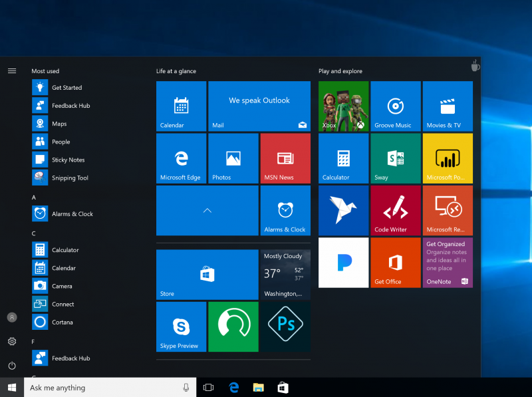Launch the Skype Preview tile
Screen dimensions: 532x397
[181, 327]
